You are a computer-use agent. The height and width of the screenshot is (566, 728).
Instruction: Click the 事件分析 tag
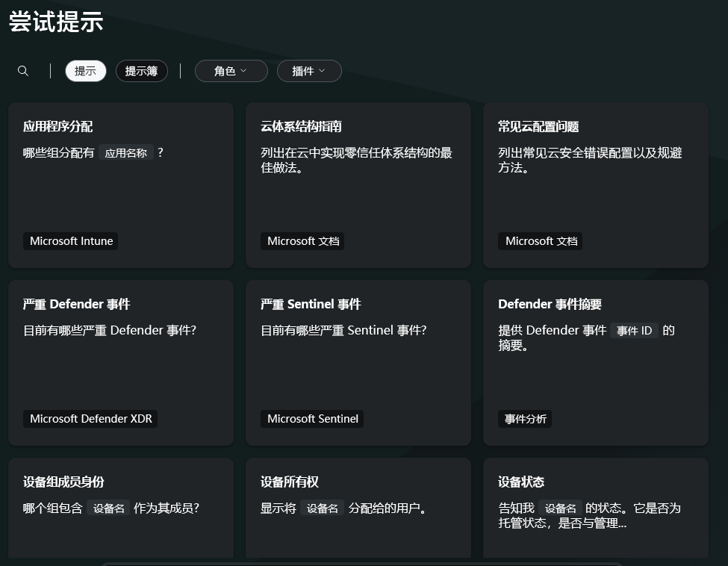[x=525, y=419]
